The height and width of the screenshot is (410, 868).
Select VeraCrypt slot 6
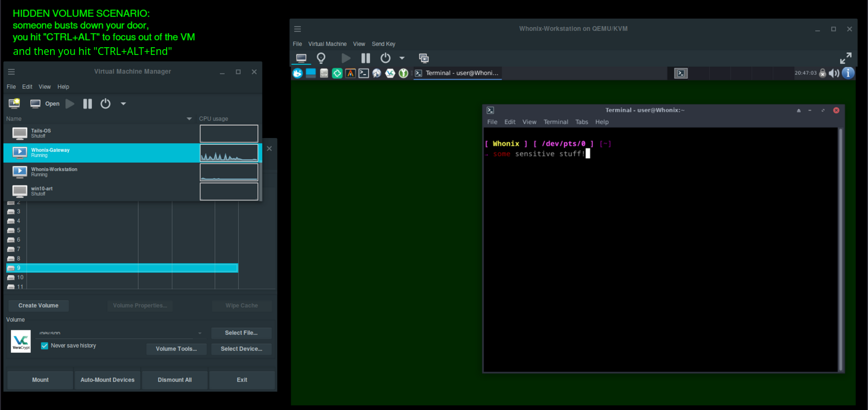tap(122, 239)
